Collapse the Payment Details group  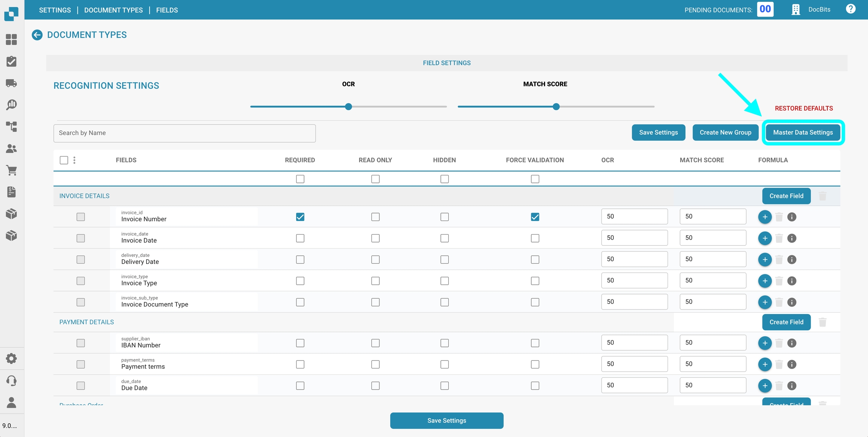87,322
